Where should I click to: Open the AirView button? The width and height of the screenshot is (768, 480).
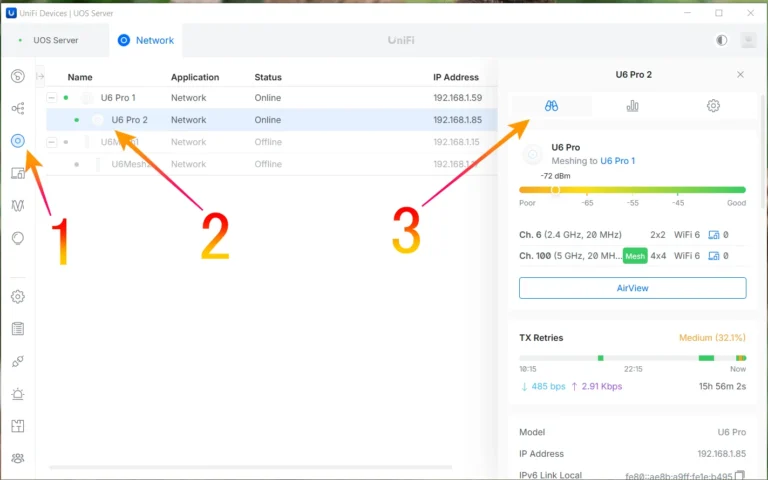pos(632,288)
